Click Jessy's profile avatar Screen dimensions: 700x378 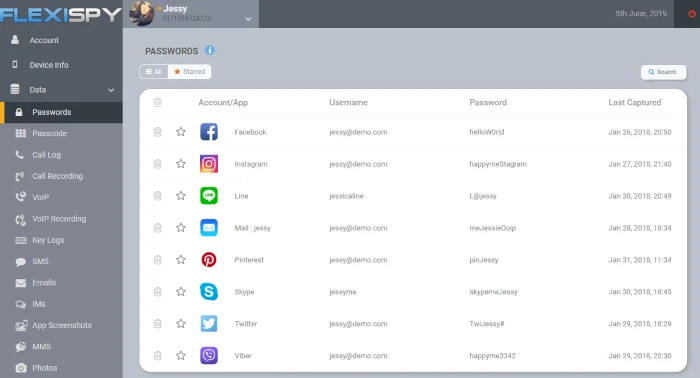coord(142,13)
